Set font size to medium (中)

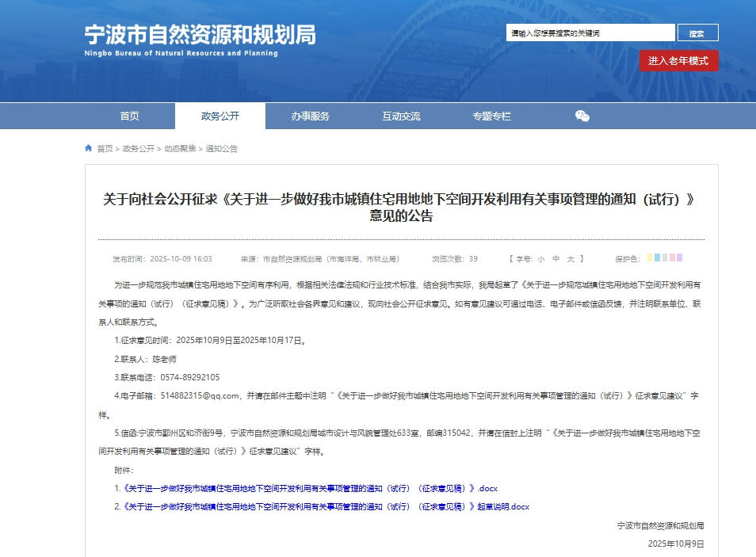pyautogui.click(x=556, y=259)
